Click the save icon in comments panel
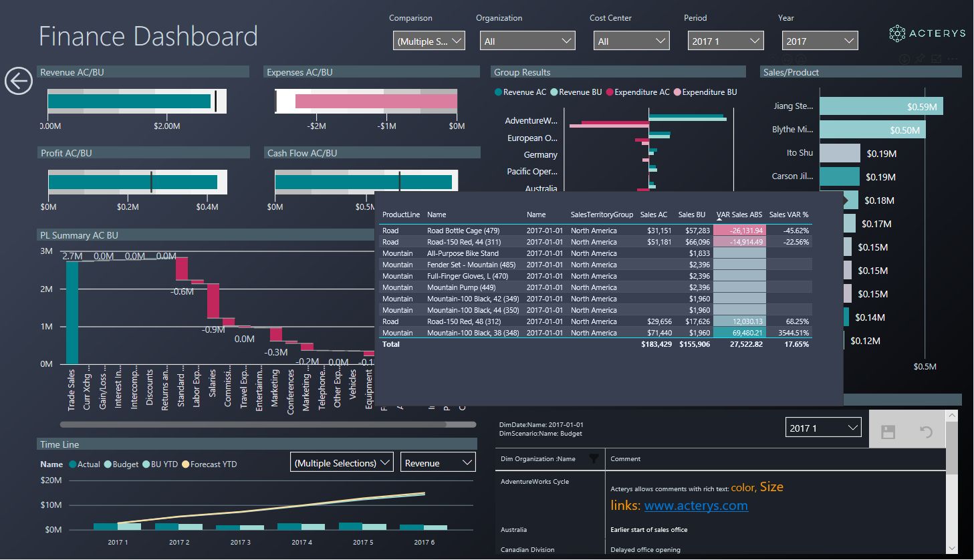This screenshot has width=974, height=560. [x=888, y=432]
